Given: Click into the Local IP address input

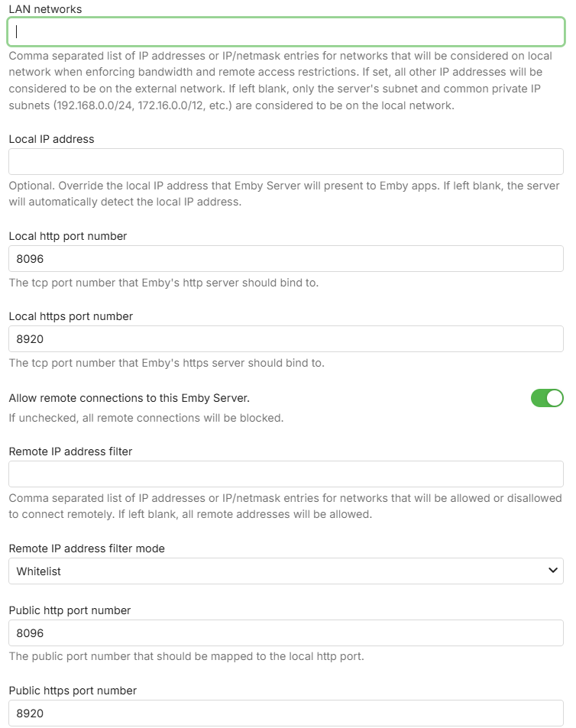Looking at the screenshot, I should [286, 162].
